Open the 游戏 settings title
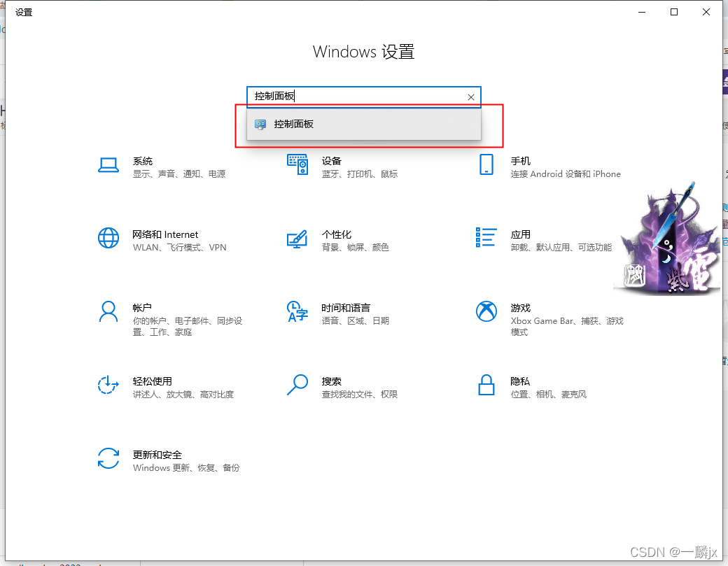 pos(521,308)
